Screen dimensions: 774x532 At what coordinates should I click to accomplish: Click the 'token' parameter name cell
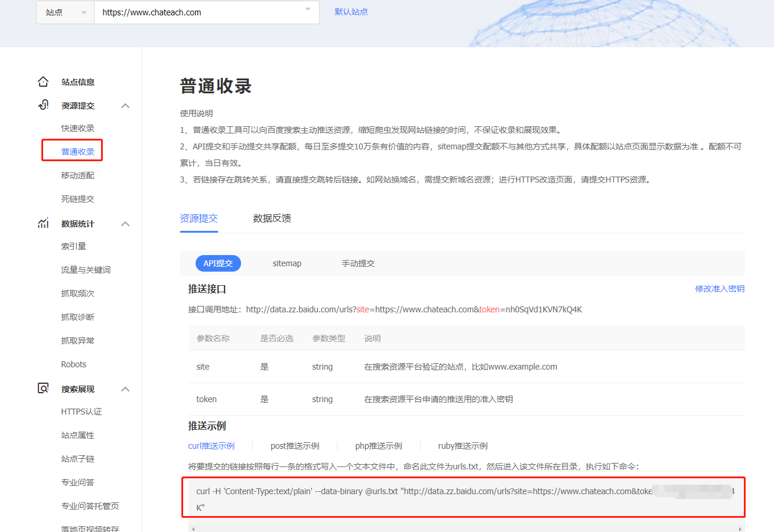coord(206,399)
